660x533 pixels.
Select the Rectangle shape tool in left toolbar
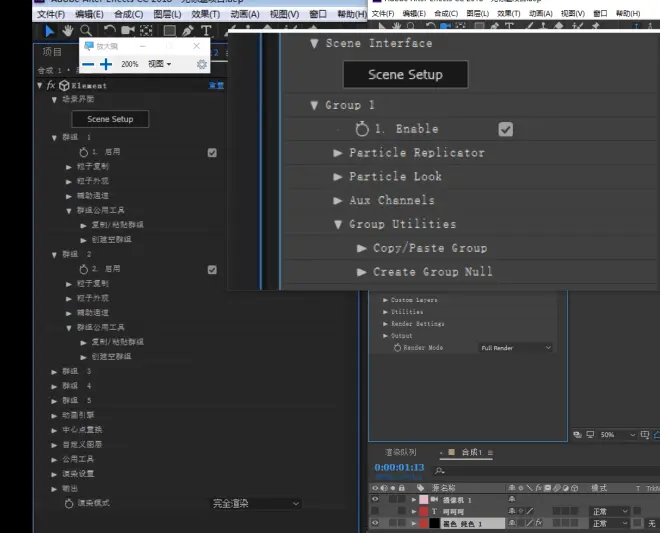[x=170, y=31]
